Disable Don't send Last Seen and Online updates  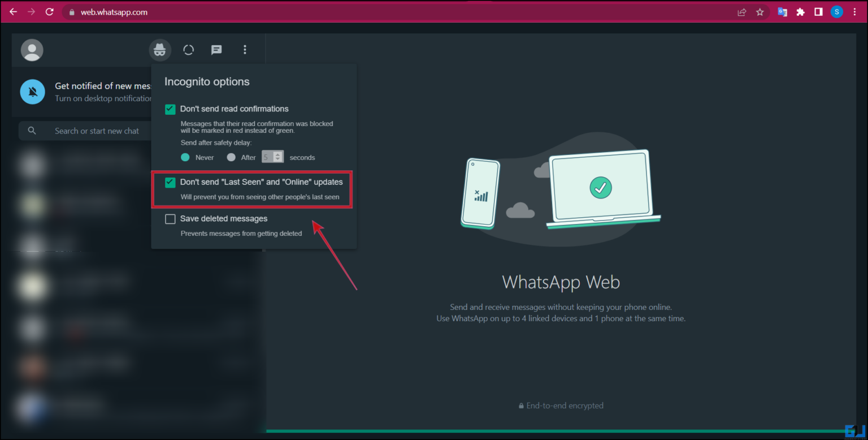[170, 182]
